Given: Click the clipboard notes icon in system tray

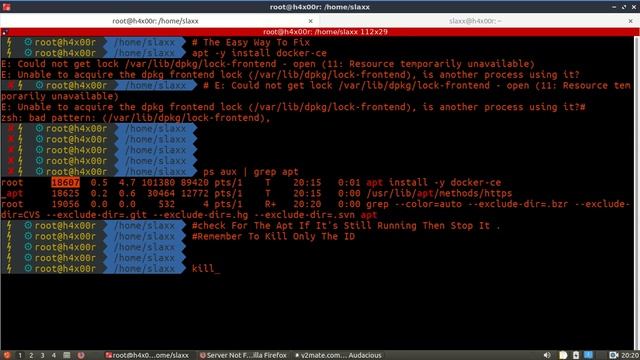Looking at the screenshot, I should tap(563, 355).
